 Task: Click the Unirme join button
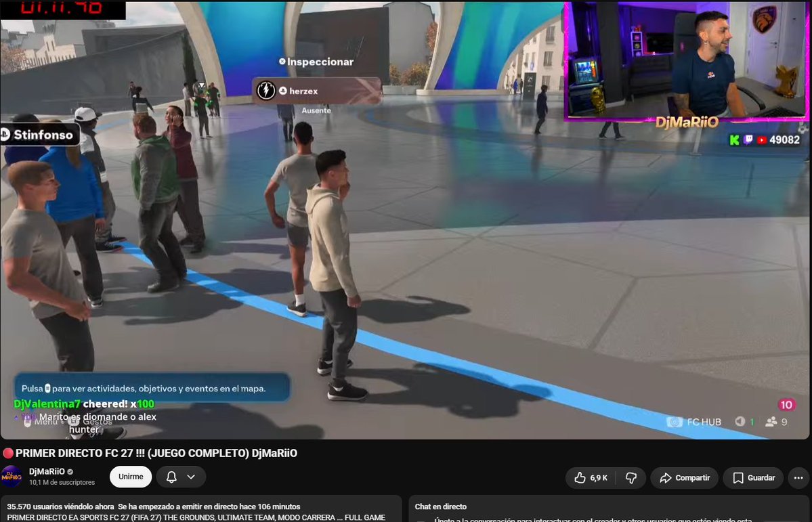click(131, 477)
